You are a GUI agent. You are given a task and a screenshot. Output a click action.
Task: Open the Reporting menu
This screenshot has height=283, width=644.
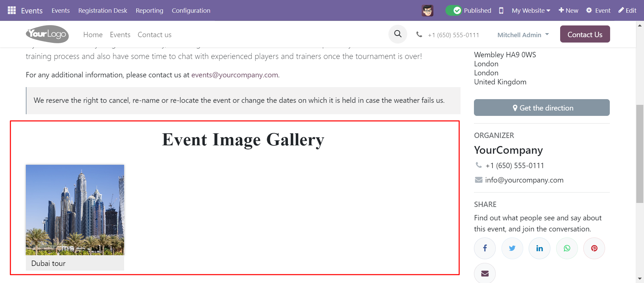coord(149,10)
